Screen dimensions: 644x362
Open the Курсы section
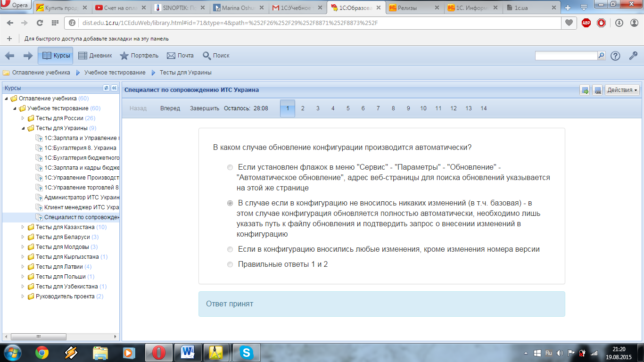point(56,56)
